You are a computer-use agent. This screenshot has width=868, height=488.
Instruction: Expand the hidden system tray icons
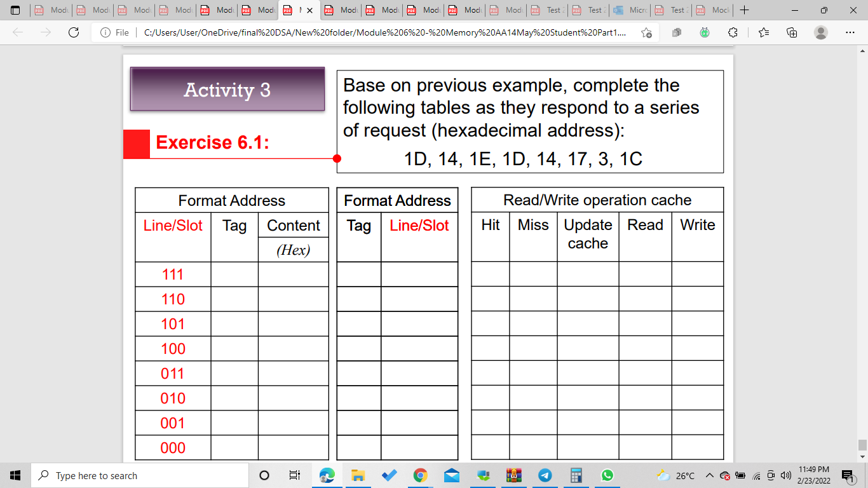(x=709, y=475)
